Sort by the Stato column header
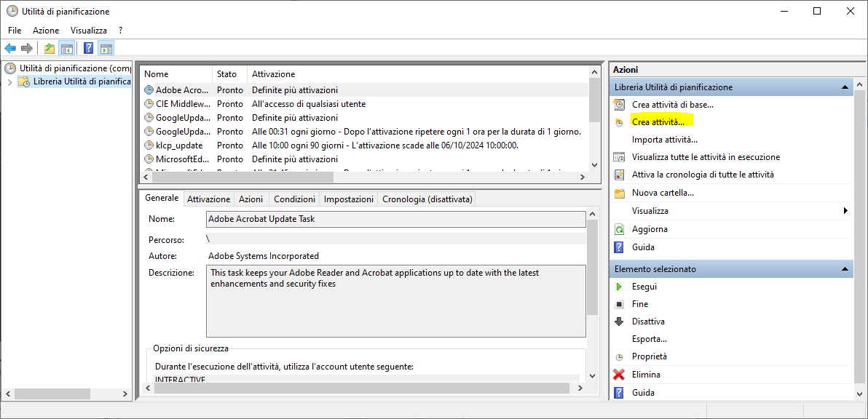The image size is (868, 419). pyautogui.click(x=229, y=74)
